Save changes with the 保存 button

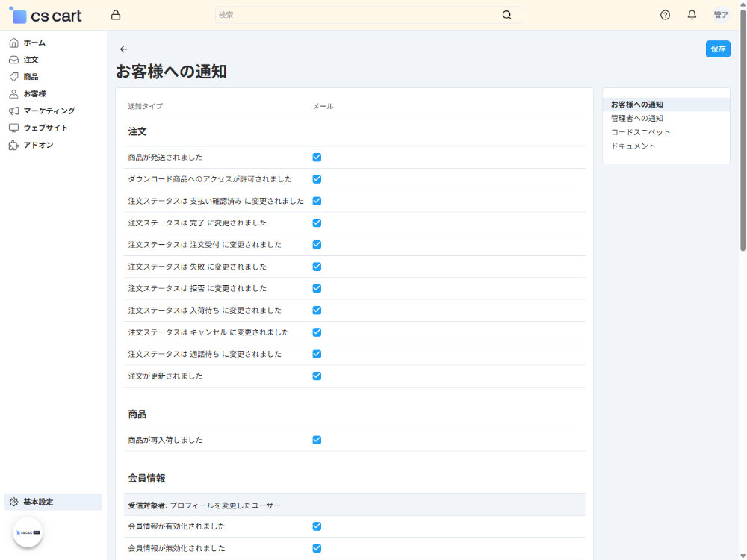(x=717, y=49)
